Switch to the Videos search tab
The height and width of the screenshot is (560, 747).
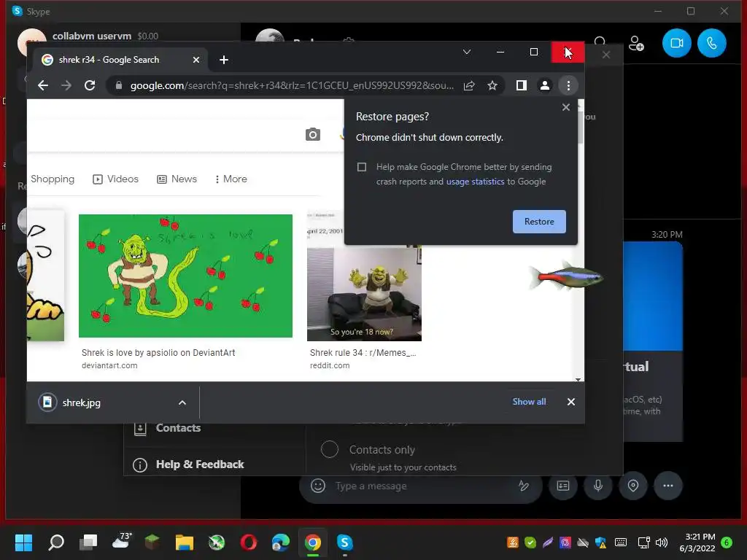click(x=115, y=179)
